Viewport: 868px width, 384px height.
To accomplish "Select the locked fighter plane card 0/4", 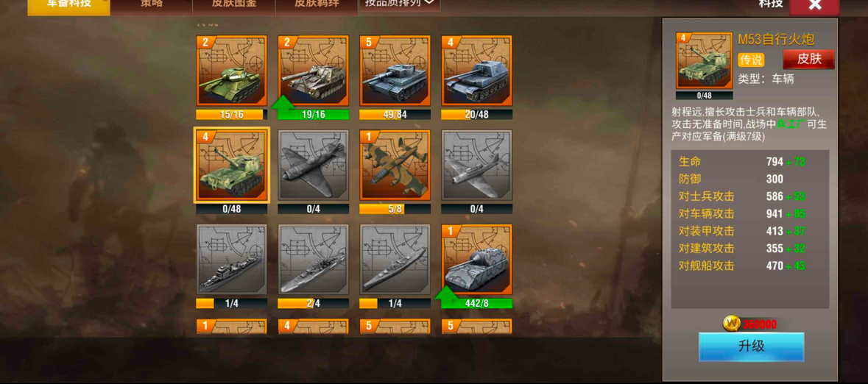I will [x=314, y=165].
